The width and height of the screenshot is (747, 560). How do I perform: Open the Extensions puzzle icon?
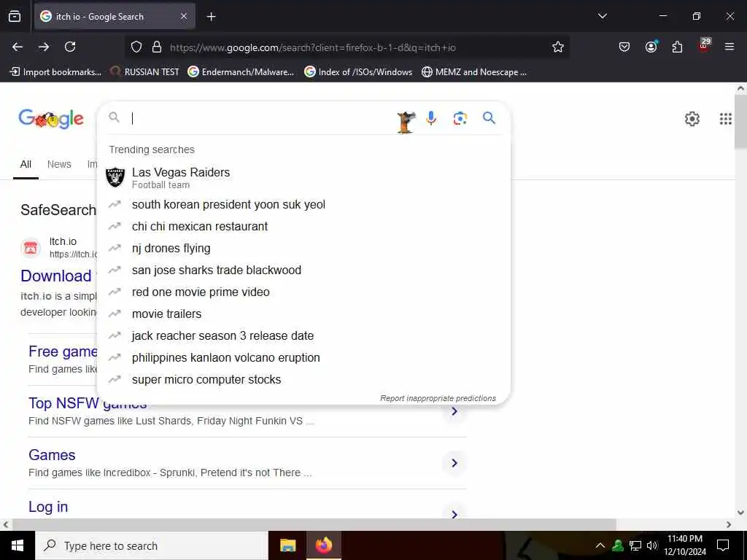677,47
